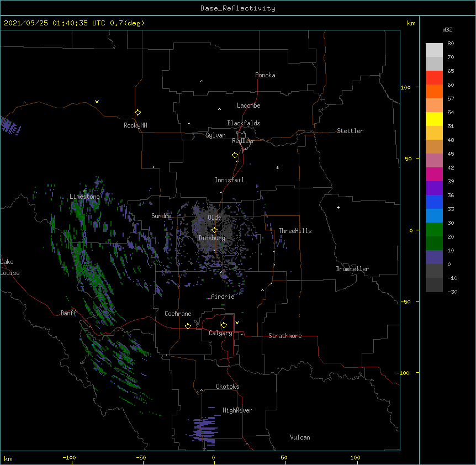Click the 100 km tick on right axis

[x=405, y=87]
